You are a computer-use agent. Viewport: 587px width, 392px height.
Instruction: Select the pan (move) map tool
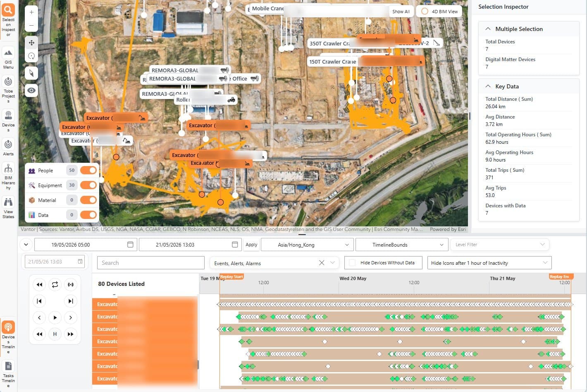point(31,43)
